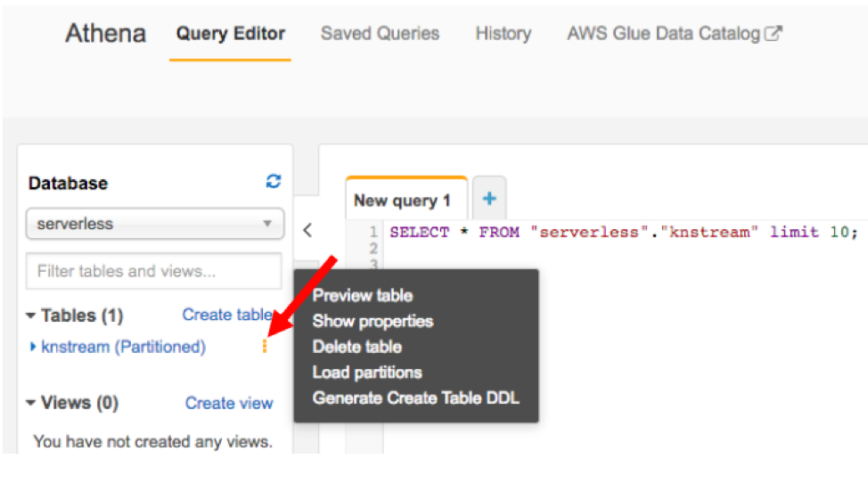This screenshot has height=484, width=868.
Task: Open the knstream table options menu
Action: tap(265, 347)
